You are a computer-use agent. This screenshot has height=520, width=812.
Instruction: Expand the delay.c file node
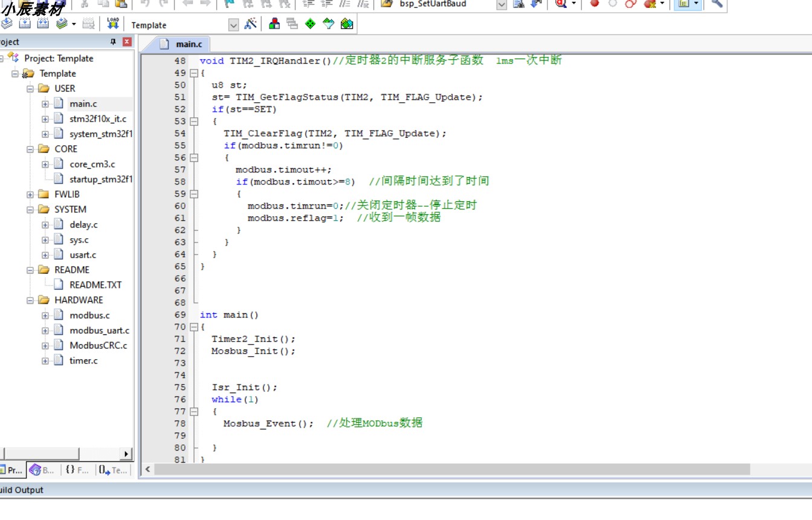coord(45,225)
